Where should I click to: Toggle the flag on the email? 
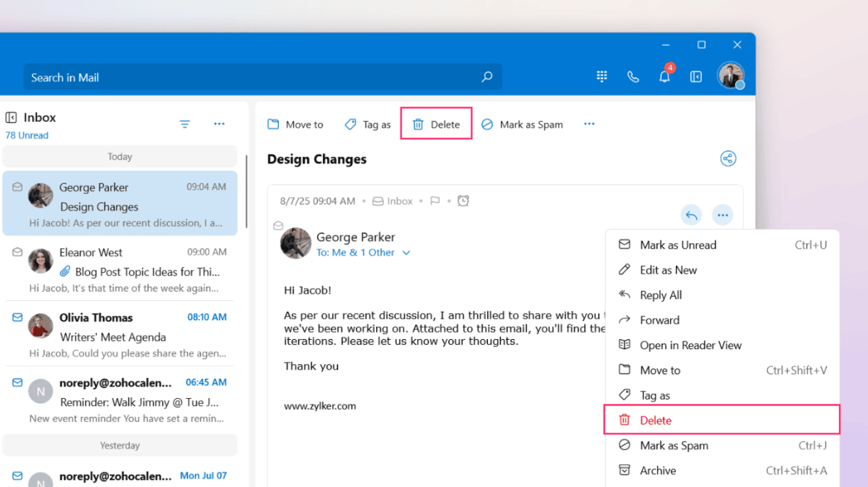point(435,201)
